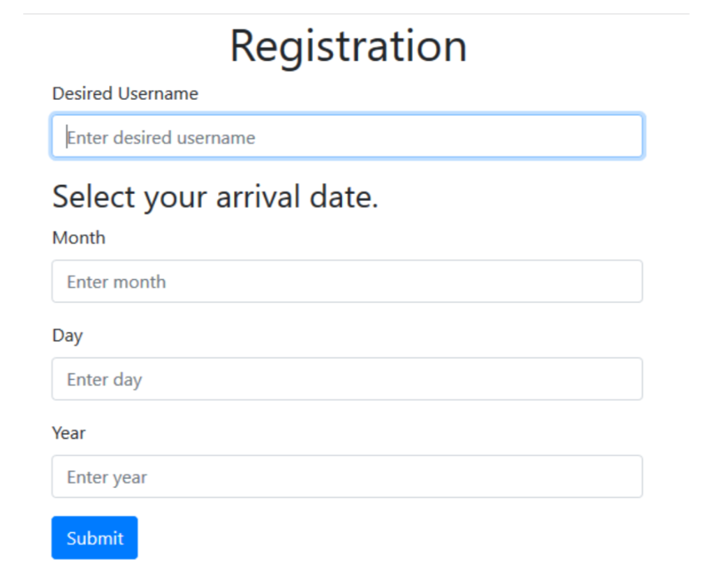Click the blue Submit button below Year
This screenshot has height=588, width=715.
pyautogui.click(x=94, y=538)
